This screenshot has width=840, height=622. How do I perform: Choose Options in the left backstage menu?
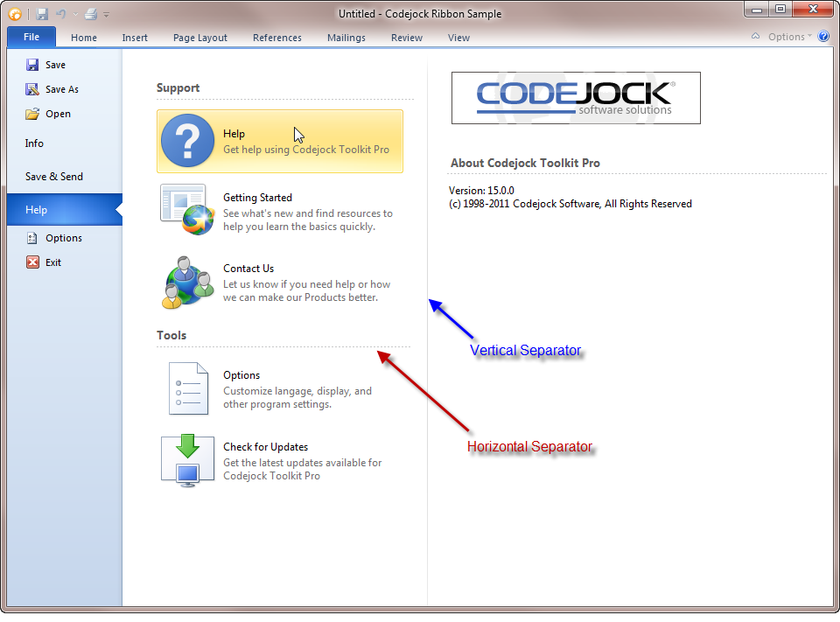point(64,238)
